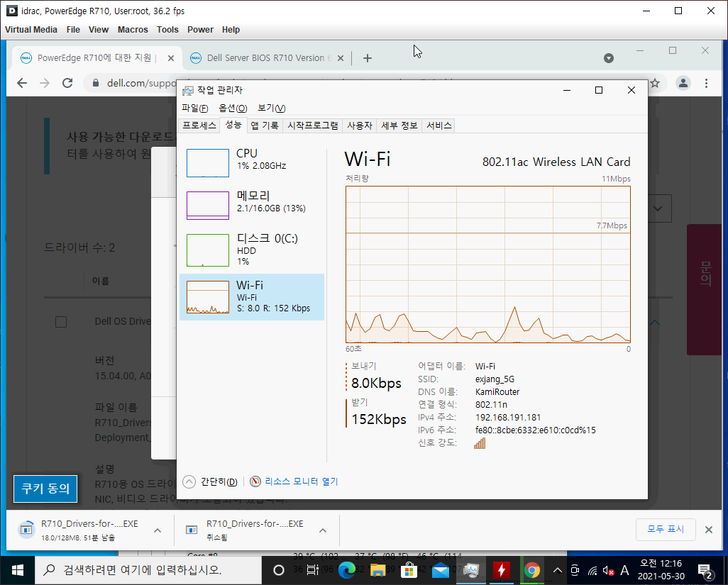Screen dimensions: 728x585
Task: Close the Dell Server BIOS R710 tab
Action: (x=341, y=58)
